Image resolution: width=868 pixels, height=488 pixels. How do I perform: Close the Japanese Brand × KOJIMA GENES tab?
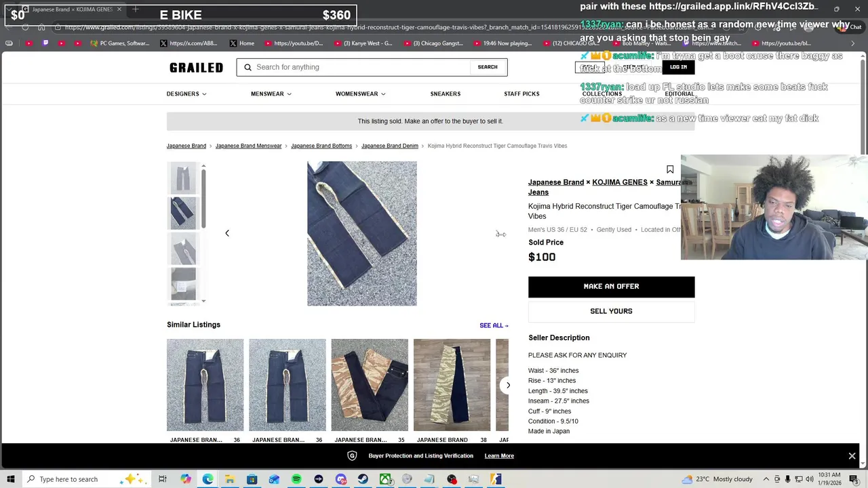(119, 9)
